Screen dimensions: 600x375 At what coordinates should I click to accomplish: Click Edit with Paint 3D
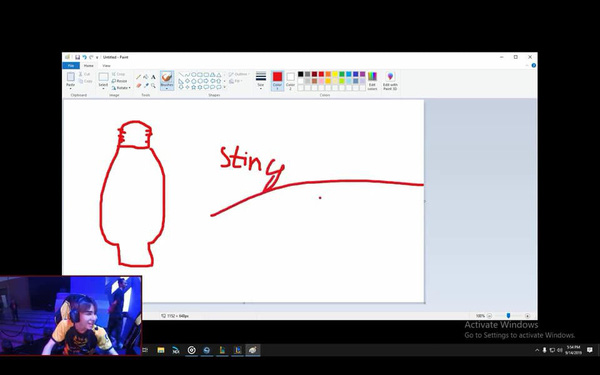tap(390, 81)
